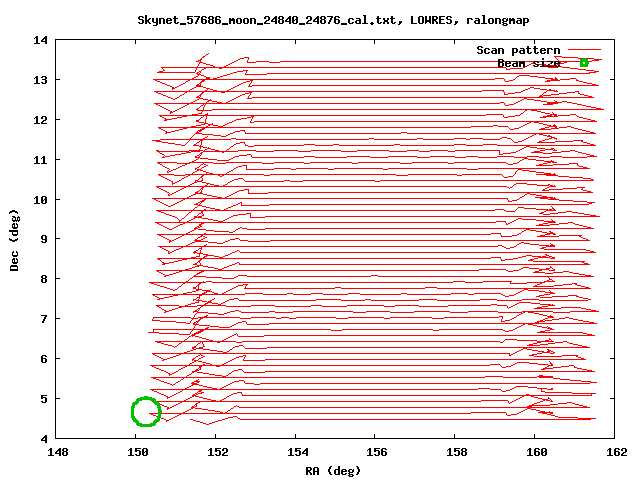This screenshot has height=480, width=640.
Task: Click the Dec axis tick label 8
Action: [44, 279]
